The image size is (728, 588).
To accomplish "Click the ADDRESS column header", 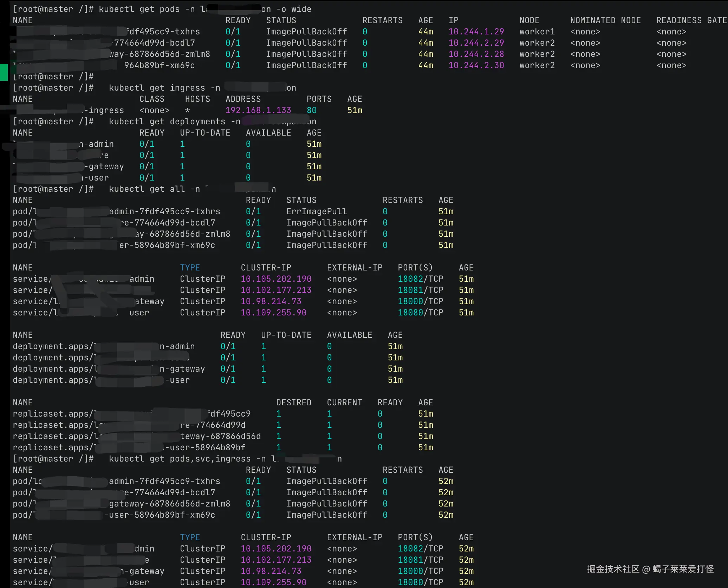I will click(243, 99).
